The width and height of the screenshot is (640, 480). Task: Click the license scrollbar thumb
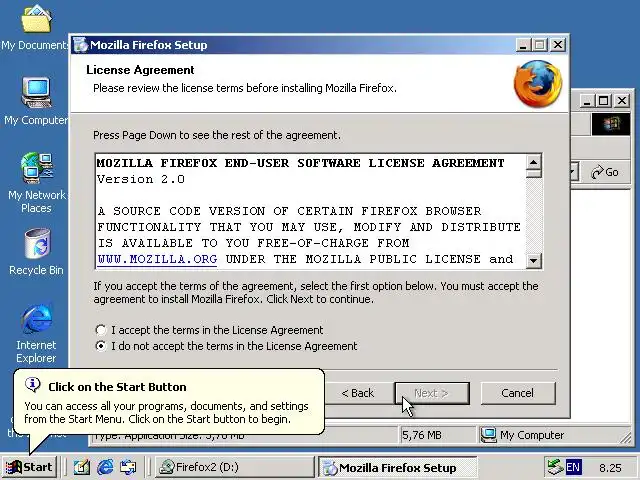[533, 174]
